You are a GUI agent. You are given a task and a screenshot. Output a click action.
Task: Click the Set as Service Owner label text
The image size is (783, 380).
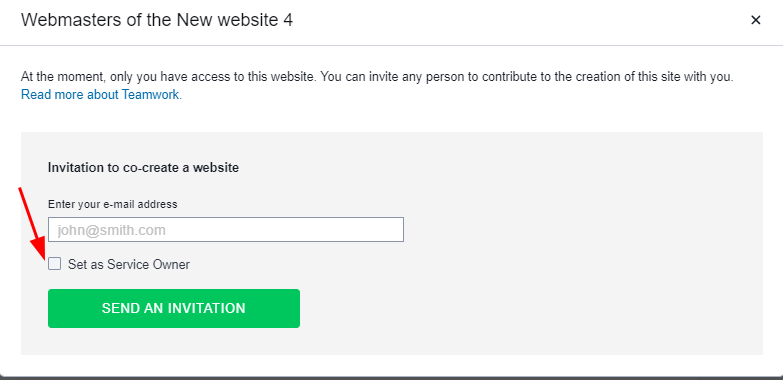pyautogui.click(x=129, y=264)
